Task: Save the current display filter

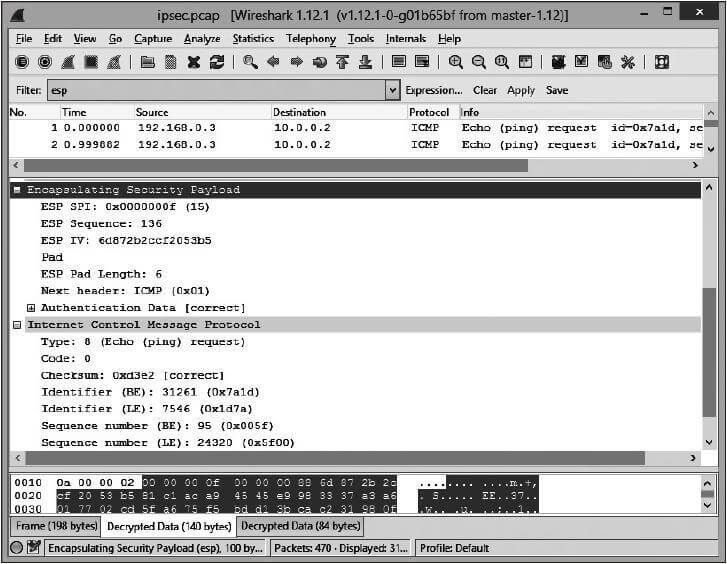Action: click(x=557, y=90)
